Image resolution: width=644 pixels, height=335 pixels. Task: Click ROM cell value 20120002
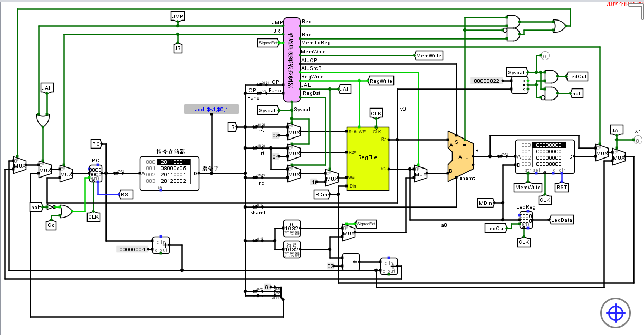click(174, 181)
